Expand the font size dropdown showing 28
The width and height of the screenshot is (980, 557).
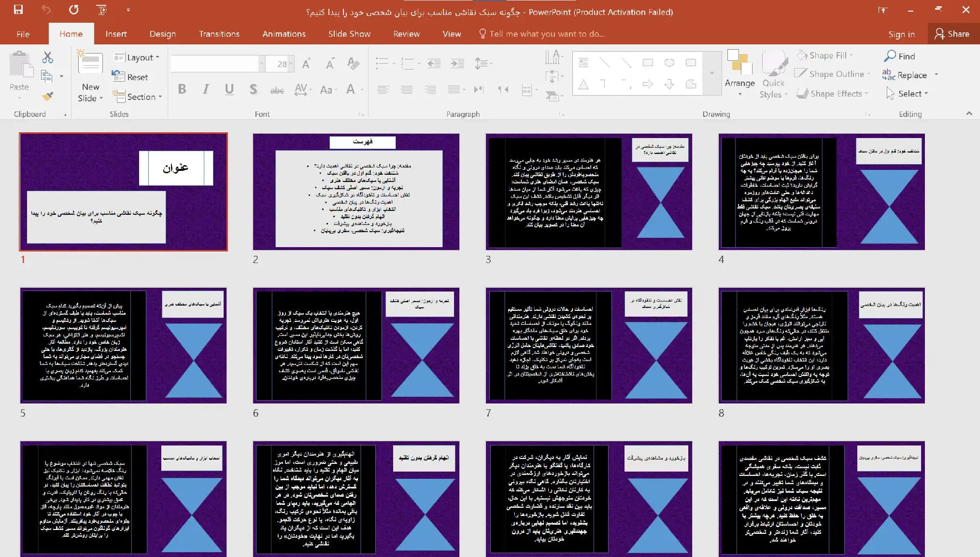point(291,64)
